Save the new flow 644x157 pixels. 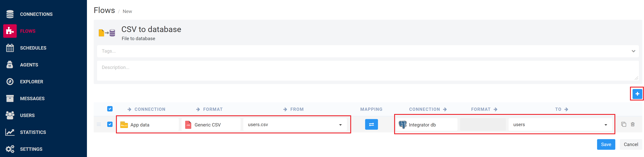[x=606, y=145]
